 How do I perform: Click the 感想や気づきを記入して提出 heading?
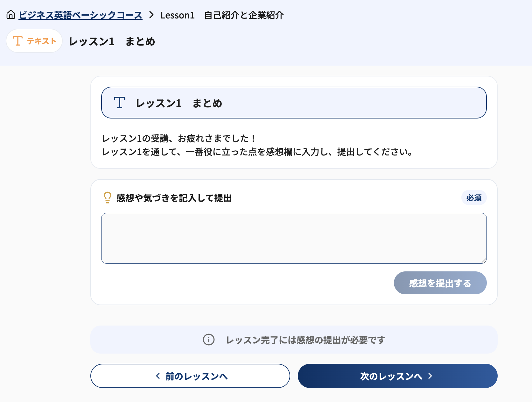[174, 198]
